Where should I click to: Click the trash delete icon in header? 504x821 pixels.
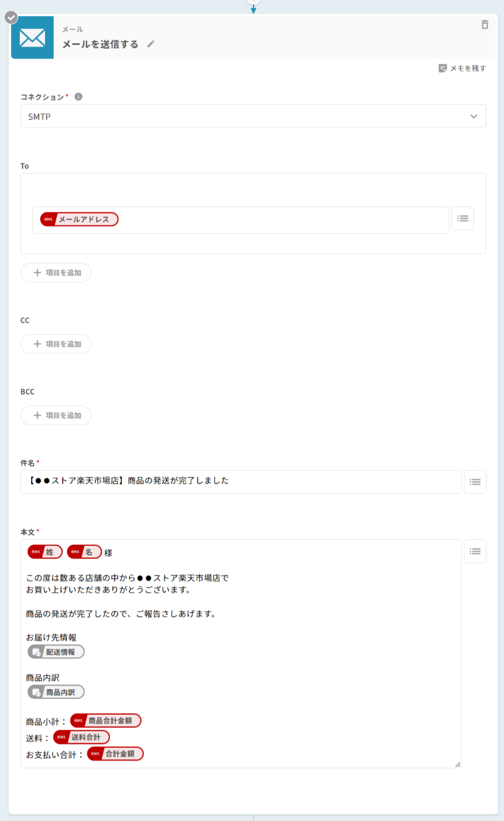[485, 25]
